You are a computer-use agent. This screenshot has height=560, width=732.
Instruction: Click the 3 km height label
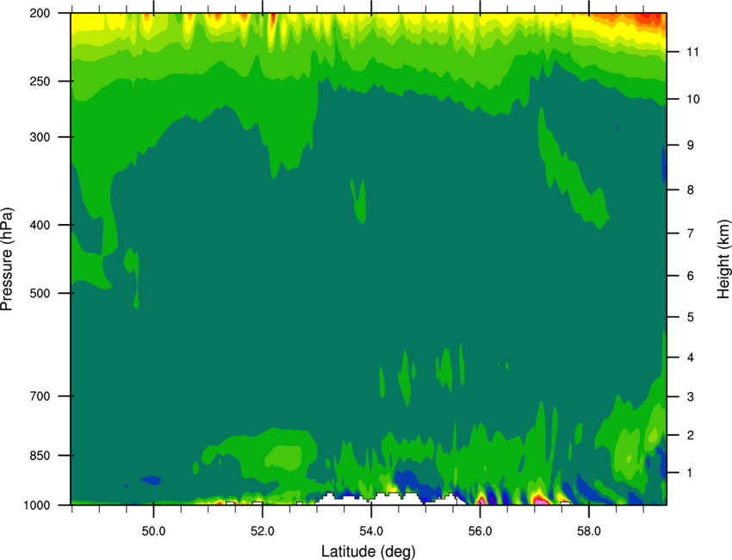pos(690,397)
